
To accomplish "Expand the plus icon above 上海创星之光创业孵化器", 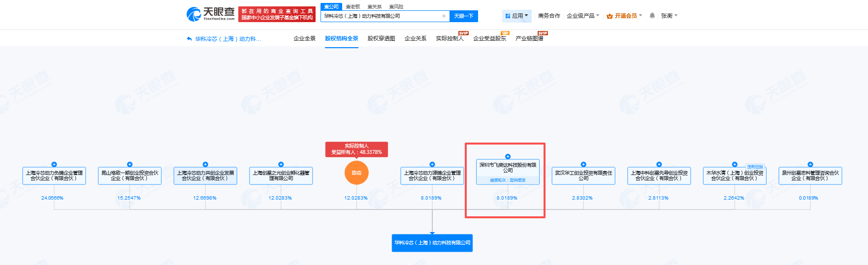I will coord(281,164).
